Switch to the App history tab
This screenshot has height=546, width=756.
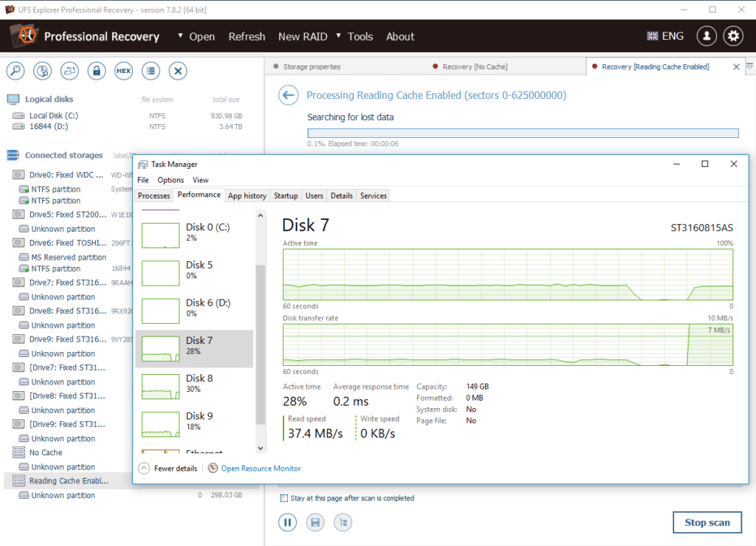pos(247,196)
